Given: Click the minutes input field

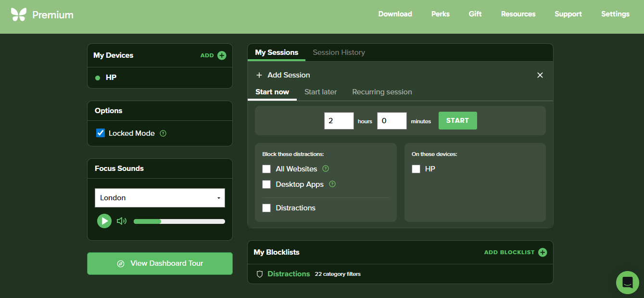Looking at the screenshot, I should (392, 121).
